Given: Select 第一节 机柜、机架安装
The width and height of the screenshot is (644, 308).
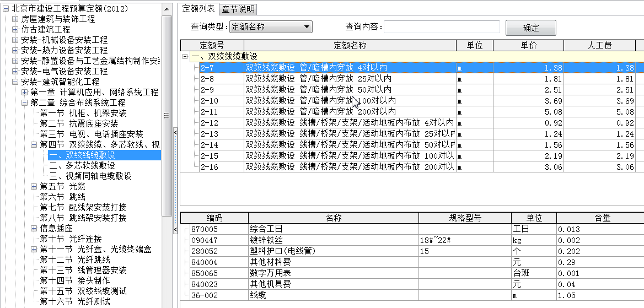Looking at the screenshot, I should (83, 114).
